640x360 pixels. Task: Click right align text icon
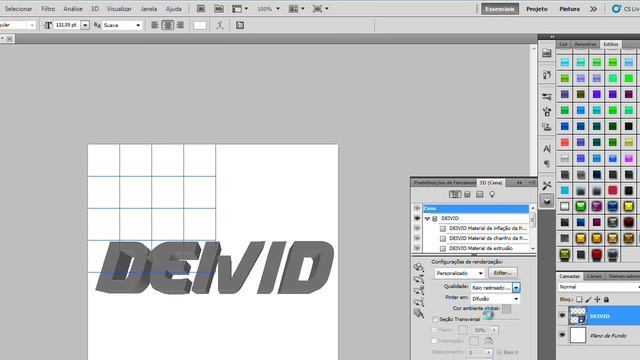coord(180,25)
